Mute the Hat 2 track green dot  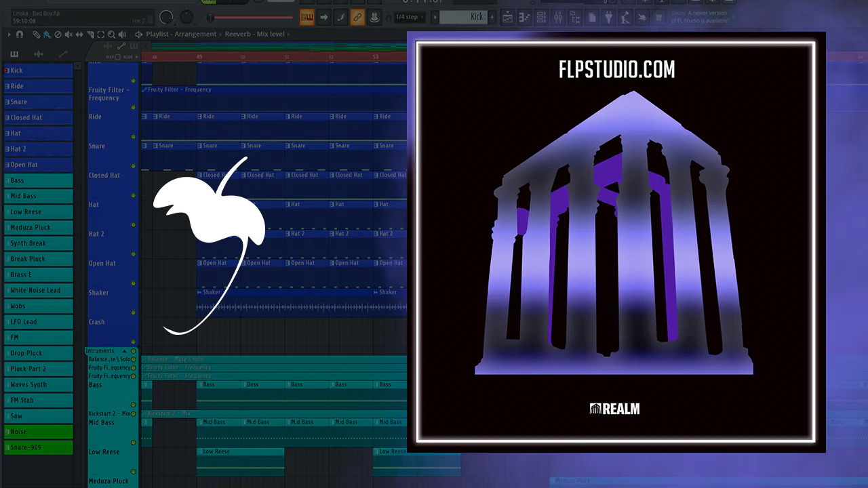tap(134, 253)
